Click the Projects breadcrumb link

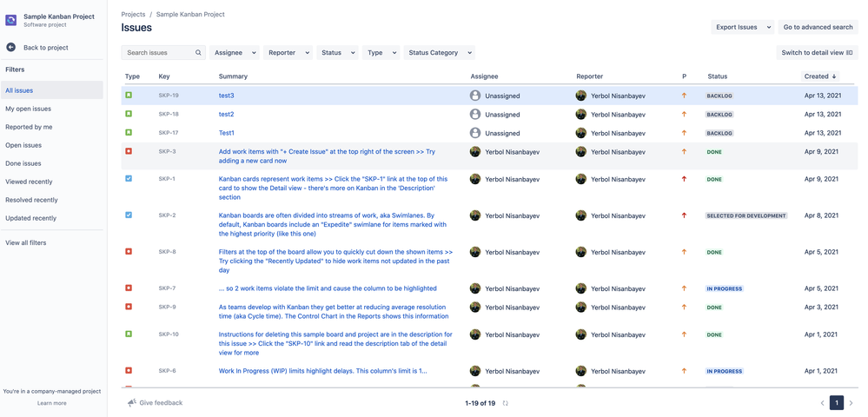click(134, 15)
